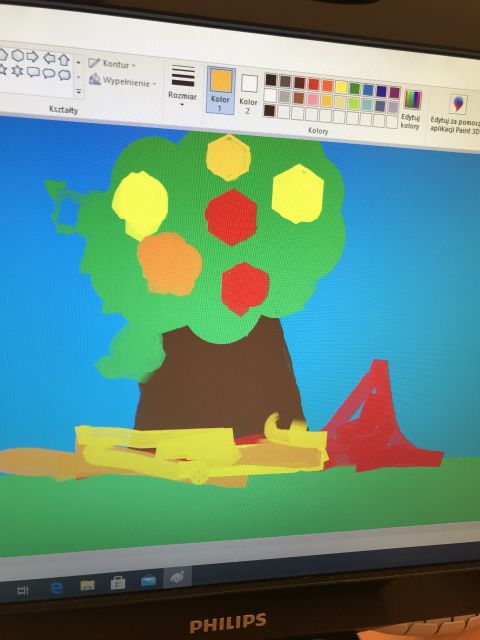Pick the light gray color swatch

pos(284,96)
